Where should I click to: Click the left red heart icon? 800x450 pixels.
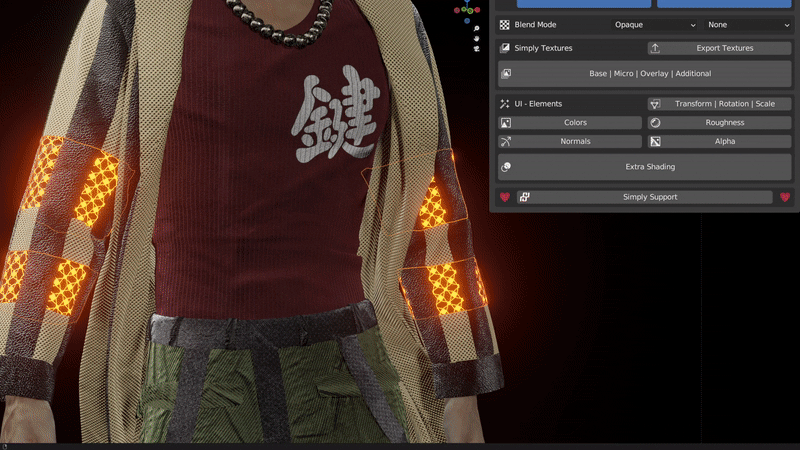505,197
